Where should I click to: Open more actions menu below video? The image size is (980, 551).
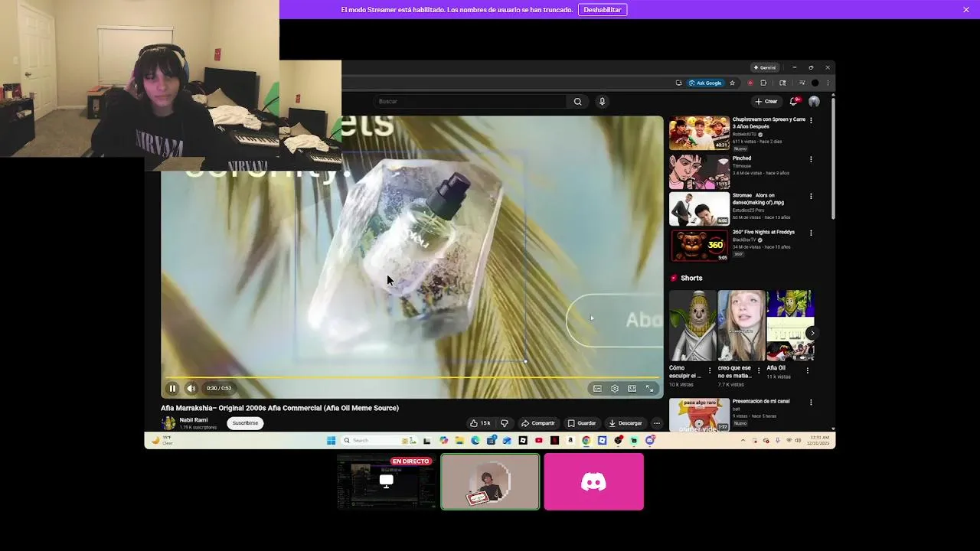coord(656,423)
